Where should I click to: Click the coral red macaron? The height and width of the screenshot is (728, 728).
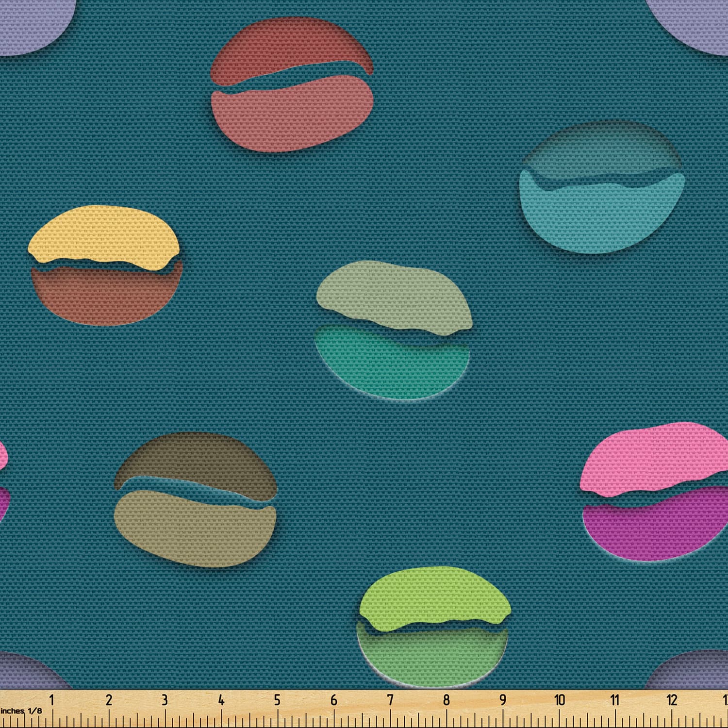click(x=292, y=84)
